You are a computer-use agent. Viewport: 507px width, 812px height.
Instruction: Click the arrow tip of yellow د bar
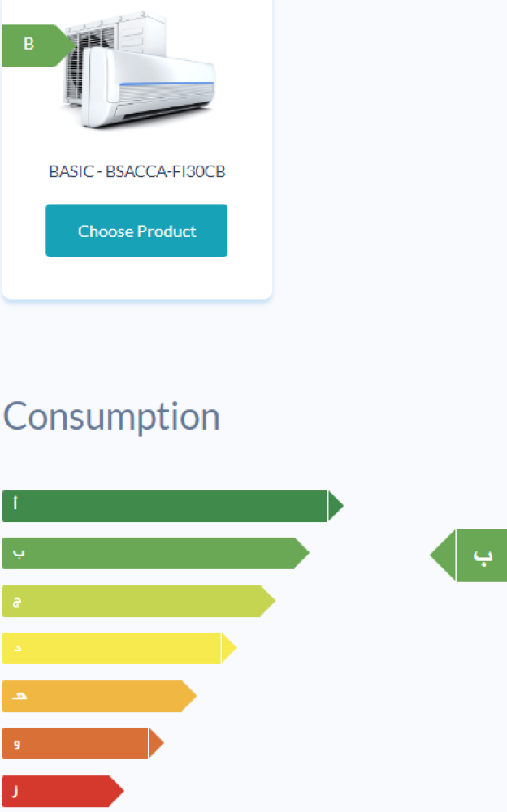(229, 648)
